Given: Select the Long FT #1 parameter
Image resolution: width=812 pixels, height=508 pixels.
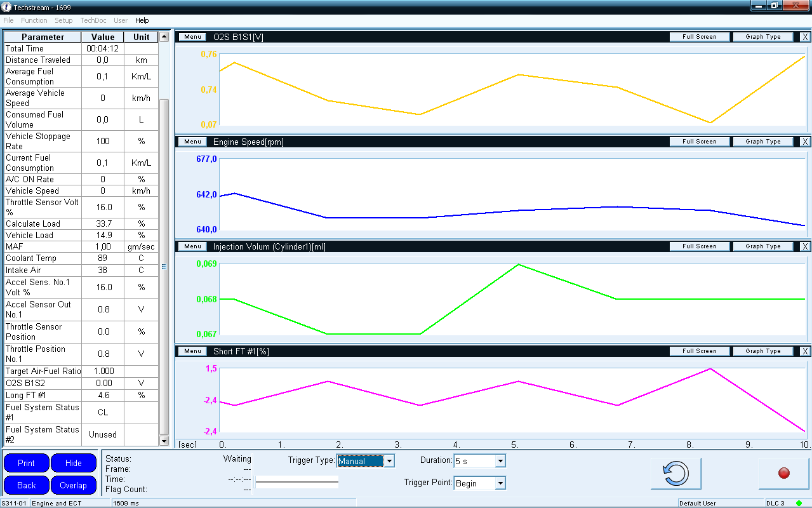Looking at the screenshot, I should click(81, 396).
